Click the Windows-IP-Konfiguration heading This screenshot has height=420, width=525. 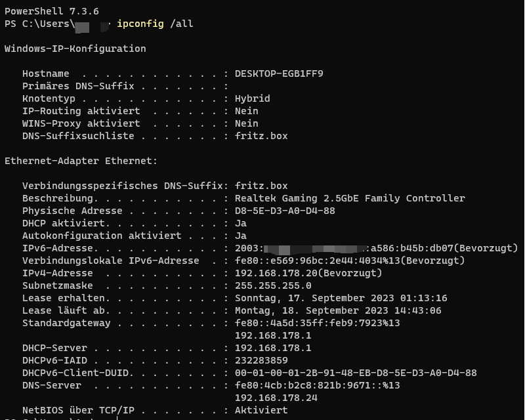pos(75,49)
